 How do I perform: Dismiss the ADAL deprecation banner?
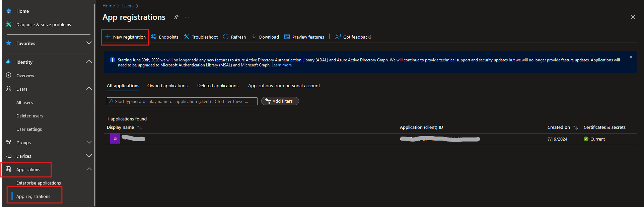coord(631,57)
